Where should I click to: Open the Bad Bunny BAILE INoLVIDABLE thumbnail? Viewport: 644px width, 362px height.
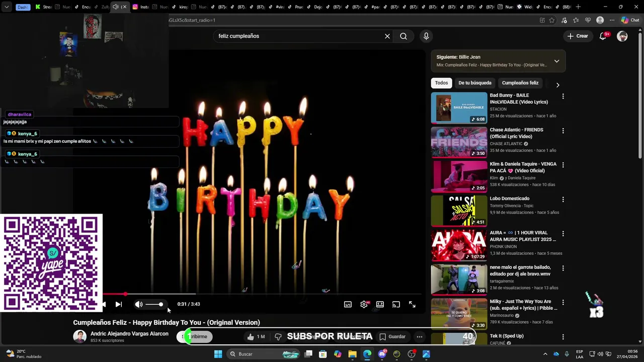pyautogui.click(x=459, y=108)
